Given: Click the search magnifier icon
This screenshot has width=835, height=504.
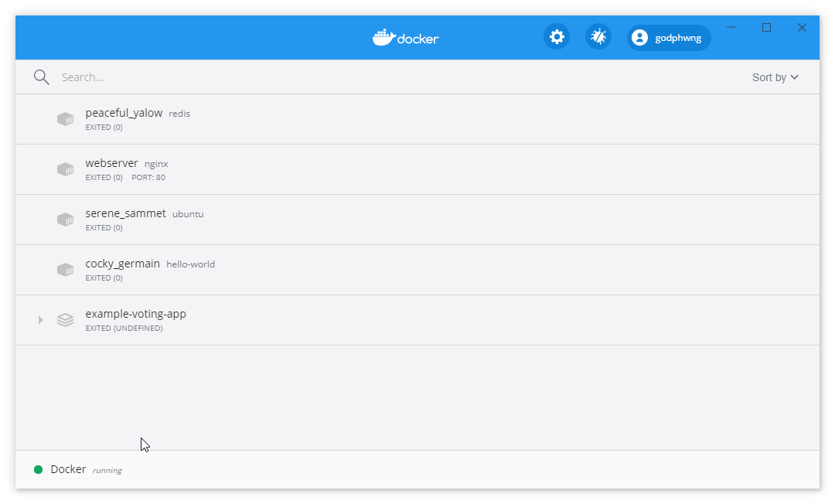Looking at the screenshot, I should tap(42, 77).
